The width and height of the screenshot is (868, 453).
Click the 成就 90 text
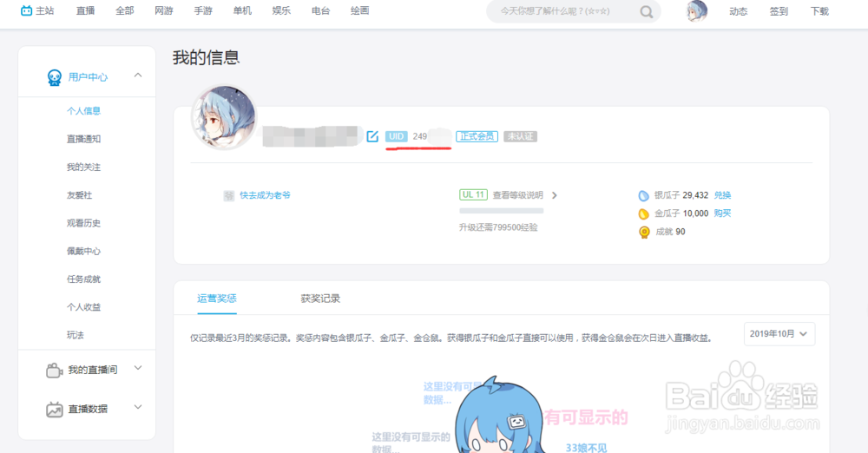tap(670, 232)
